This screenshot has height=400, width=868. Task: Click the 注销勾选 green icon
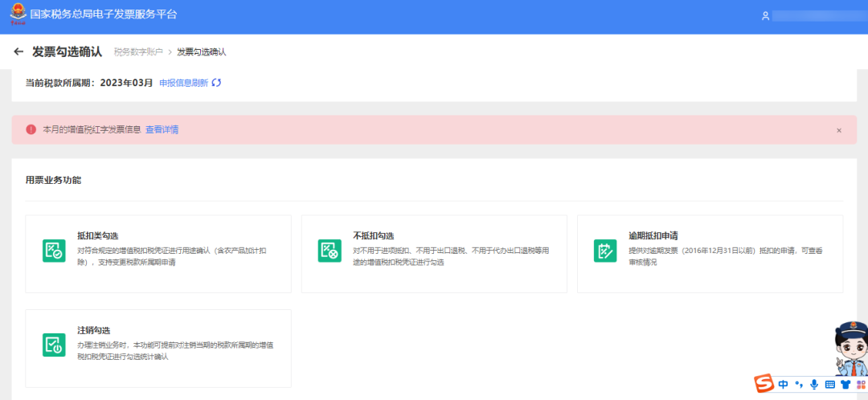55,345
